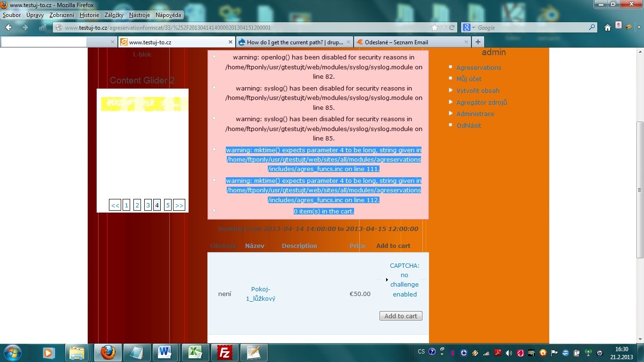
Task: Open the Administrace link
Action: pos(475,114)
